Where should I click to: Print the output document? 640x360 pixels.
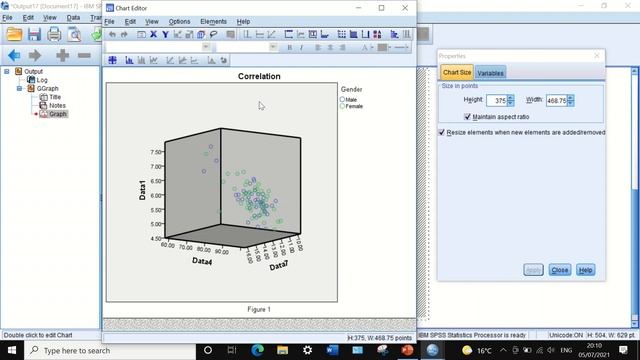click(x=54, y=34)
